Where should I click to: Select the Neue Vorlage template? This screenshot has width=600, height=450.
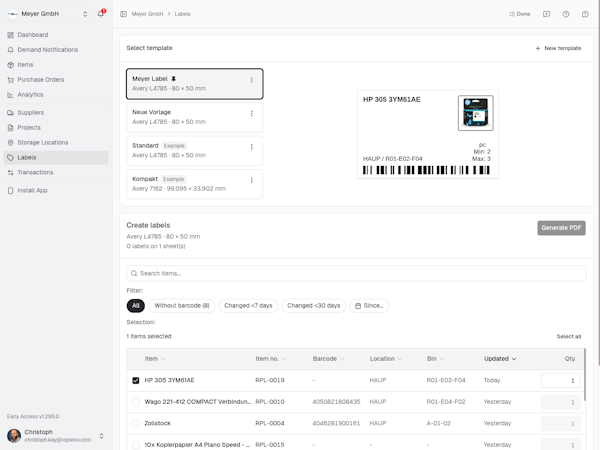point(194,117)
